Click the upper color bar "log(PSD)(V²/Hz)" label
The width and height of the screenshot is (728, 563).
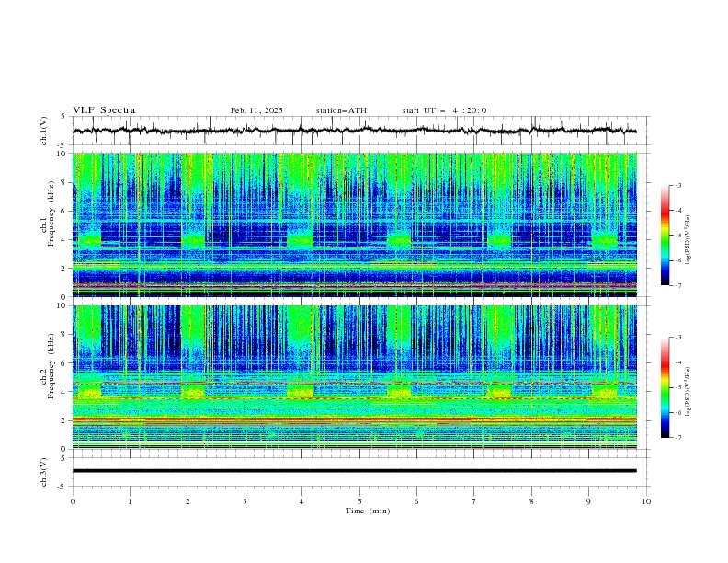pos(688,240)
